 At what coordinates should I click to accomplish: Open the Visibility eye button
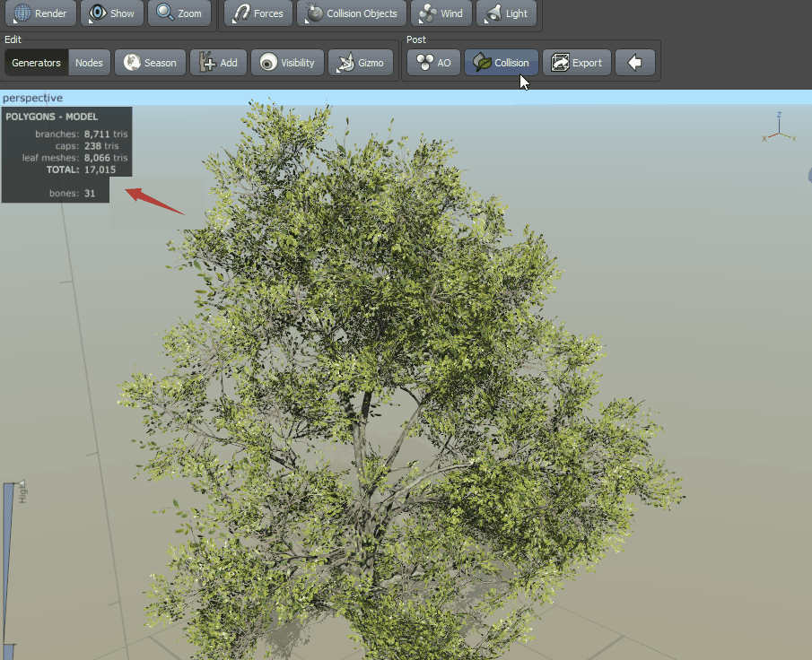tap(287, 63)
